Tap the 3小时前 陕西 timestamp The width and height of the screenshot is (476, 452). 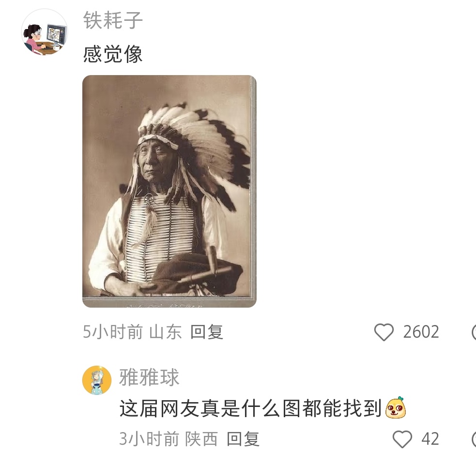coord(169,439)
